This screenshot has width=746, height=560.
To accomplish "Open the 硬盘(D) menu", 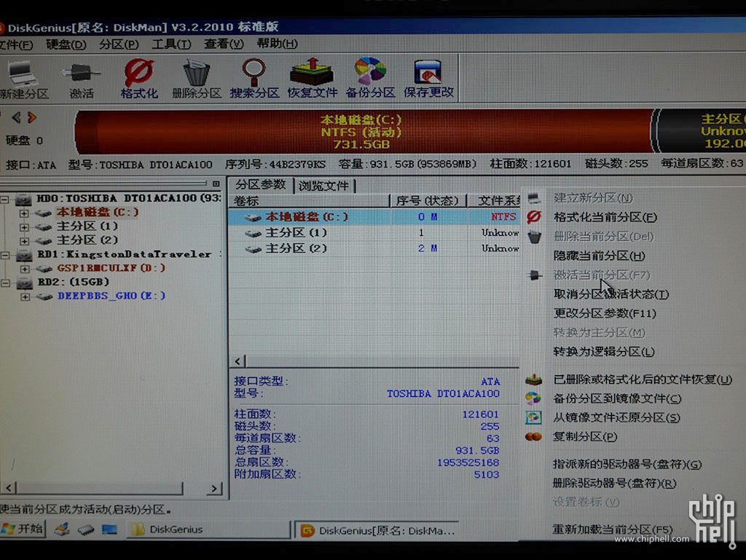I will [66, 44].
